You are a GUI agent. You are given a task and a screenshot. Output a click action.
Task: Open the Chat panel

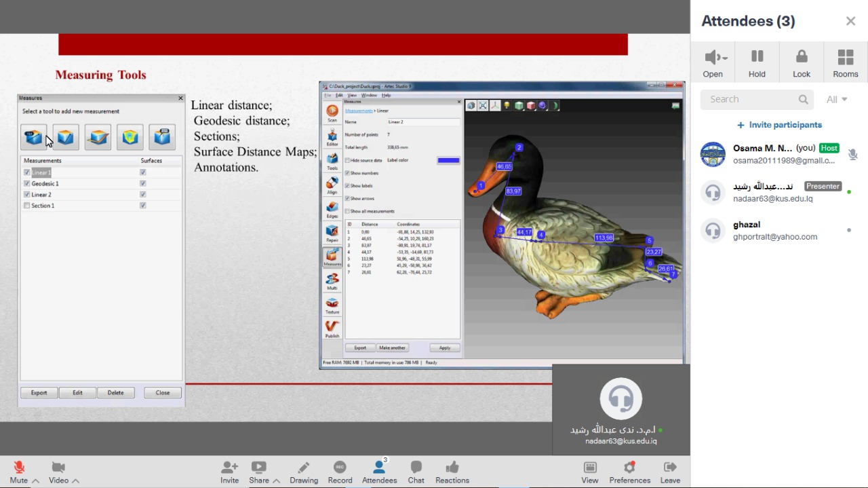416,468
